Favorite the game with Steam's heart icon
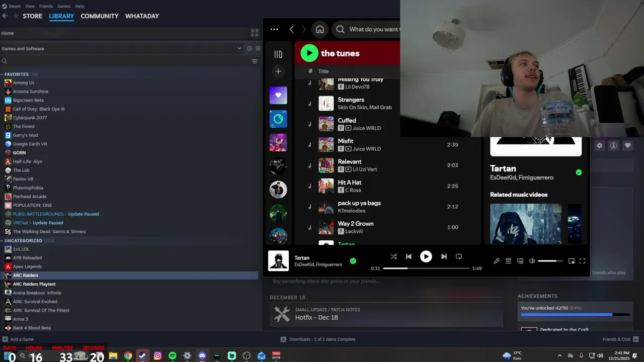 pyautogui.click(x=627, y=145)
